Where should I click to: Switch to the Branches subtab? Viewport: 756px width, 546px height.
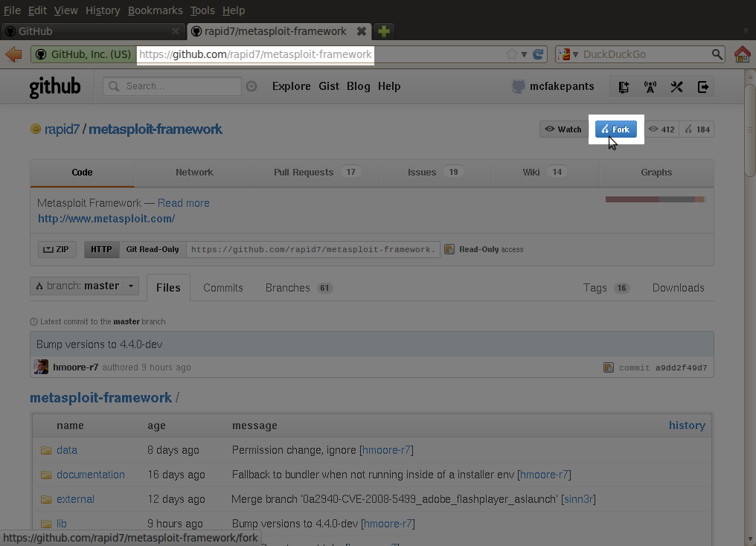[299, 288]
